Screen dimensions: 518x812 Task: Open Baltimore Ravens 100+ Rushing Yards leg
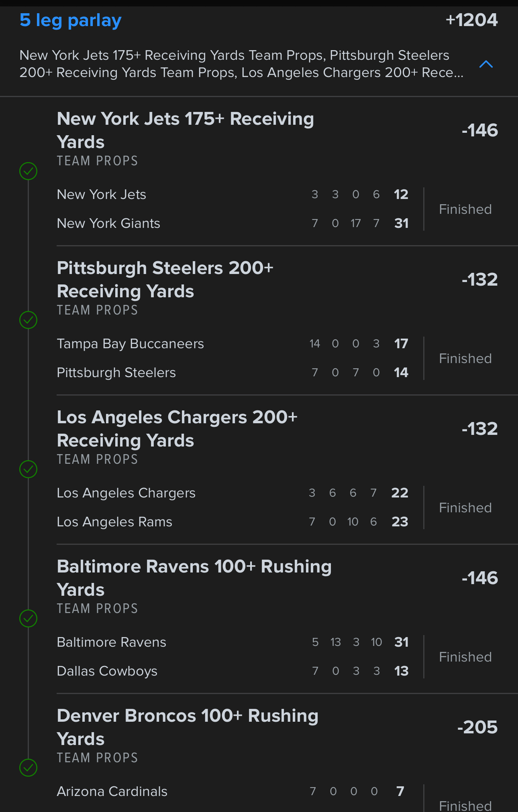194,578
